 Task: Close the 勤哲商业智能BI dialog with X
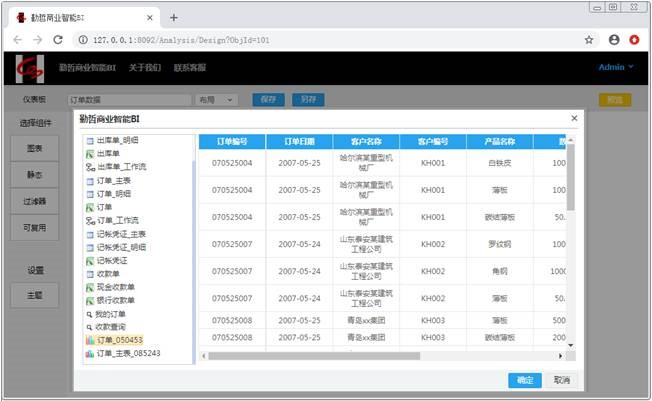click(x=574, y=118)
